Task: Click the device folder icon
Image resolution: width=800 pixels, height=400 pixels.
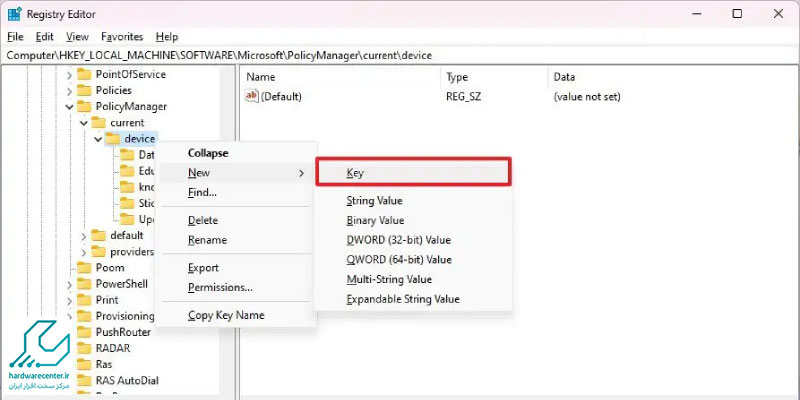Action: pyautogui.click(x=113, y=139)
